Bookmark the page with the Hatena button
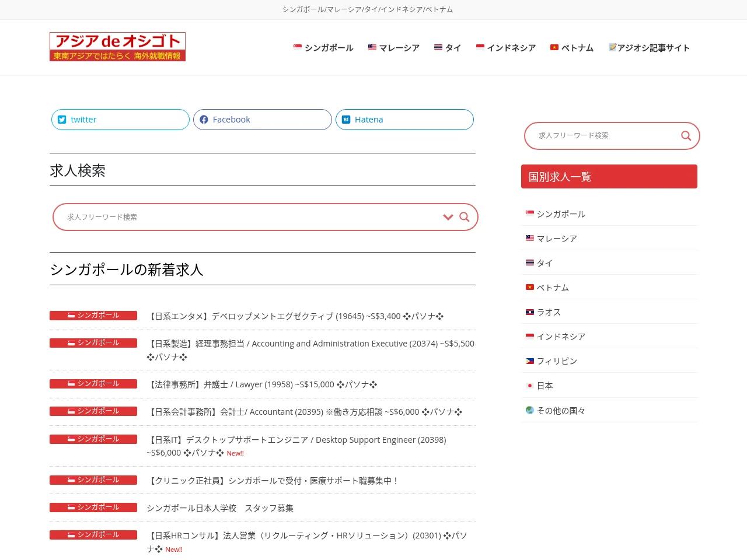 [404, 120]
